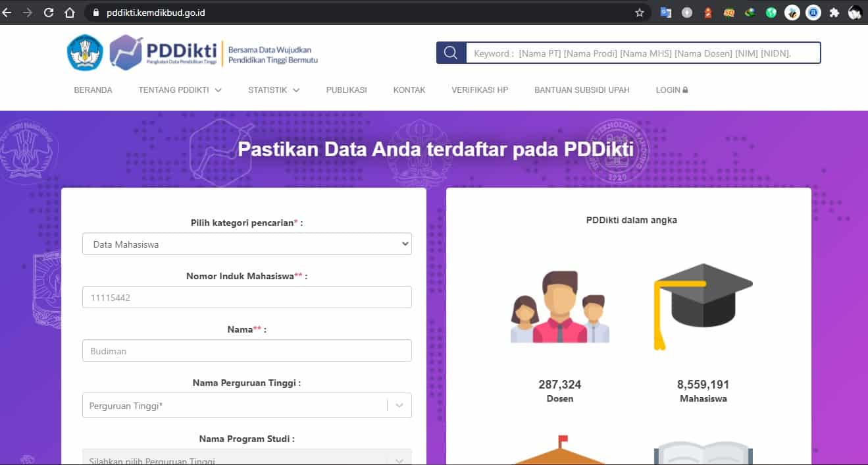The image size is (868, 465).
Task: Open the green-blue swoosh extension icon
Action: [750, 12]
